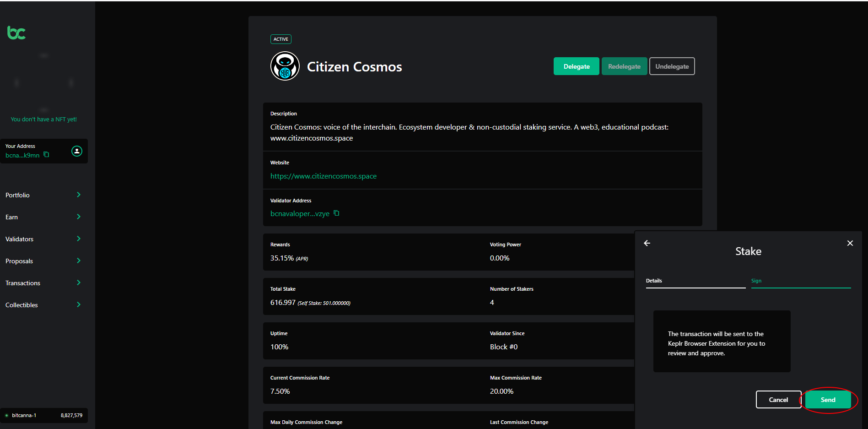This screenshot has height=429, width=868.
Task: Expand the Transactions menu
Action: point(79,282)
